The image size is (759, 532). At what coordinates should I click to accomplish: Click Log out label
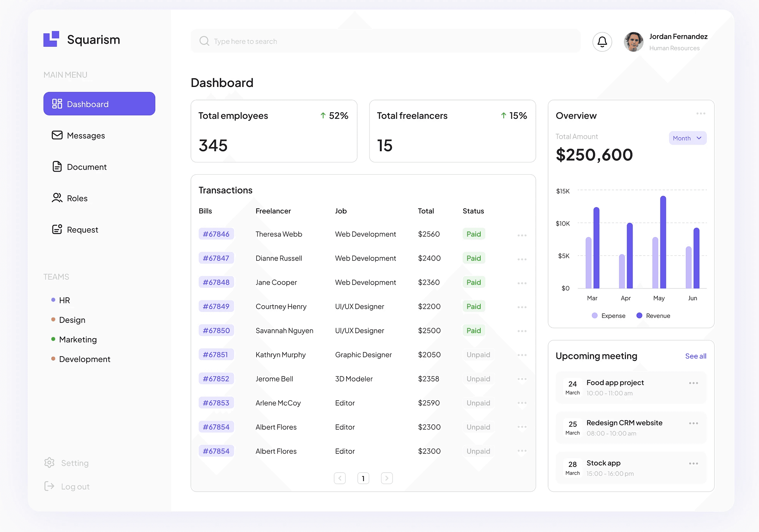75,486
